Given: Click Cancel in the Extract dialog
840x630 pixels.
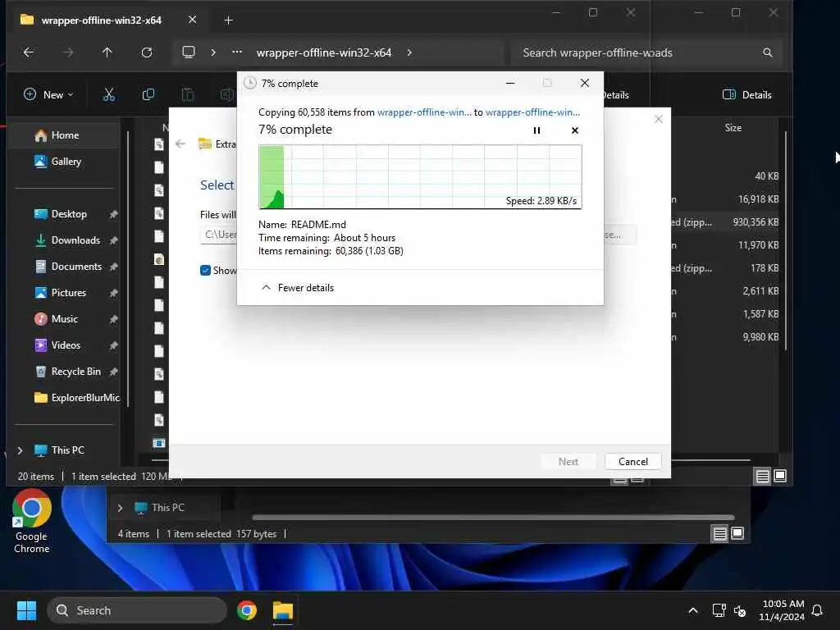Looking at the screenshot, I should [632, 462].
